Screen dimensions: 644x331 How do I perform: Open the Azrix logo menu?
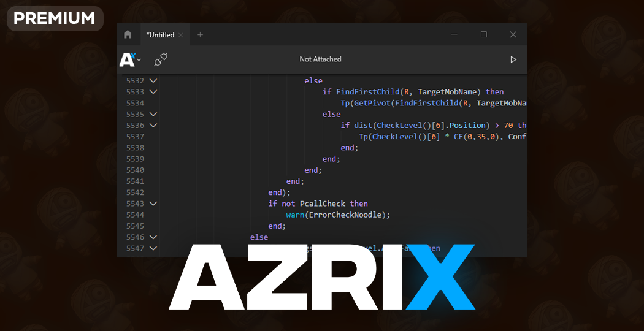pos(130,59)
